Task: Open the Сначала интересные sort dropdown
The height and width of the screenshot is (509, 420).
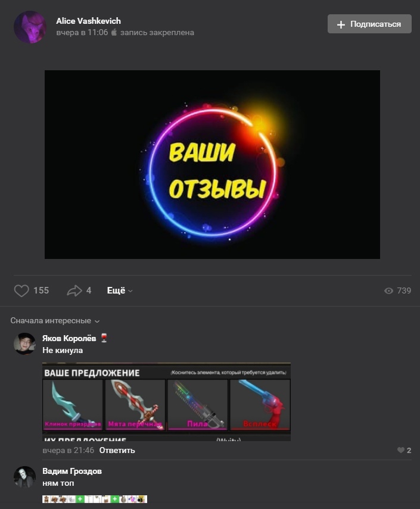Action: [x=55, y=321]
